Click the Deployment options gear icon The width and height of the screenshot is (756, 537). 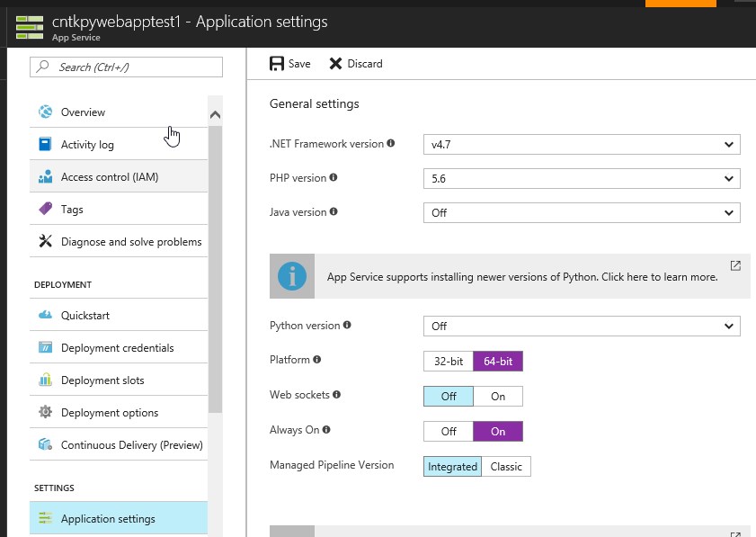click(45, 412)
